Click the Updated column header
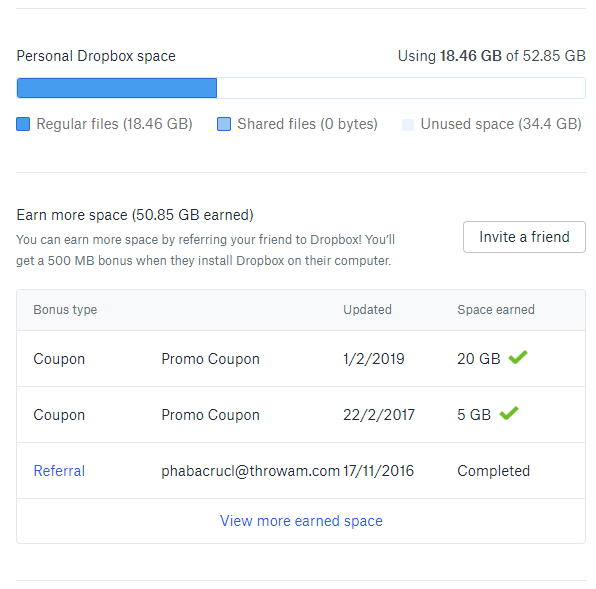The height and width of the screenshot is (589, 596). click(x=367, y=310)
